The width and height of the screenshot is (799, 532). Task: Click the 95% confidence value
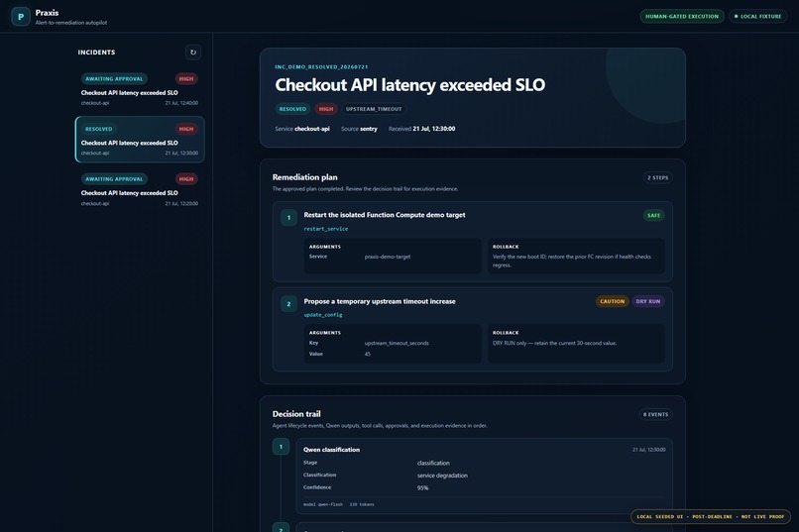422,487
